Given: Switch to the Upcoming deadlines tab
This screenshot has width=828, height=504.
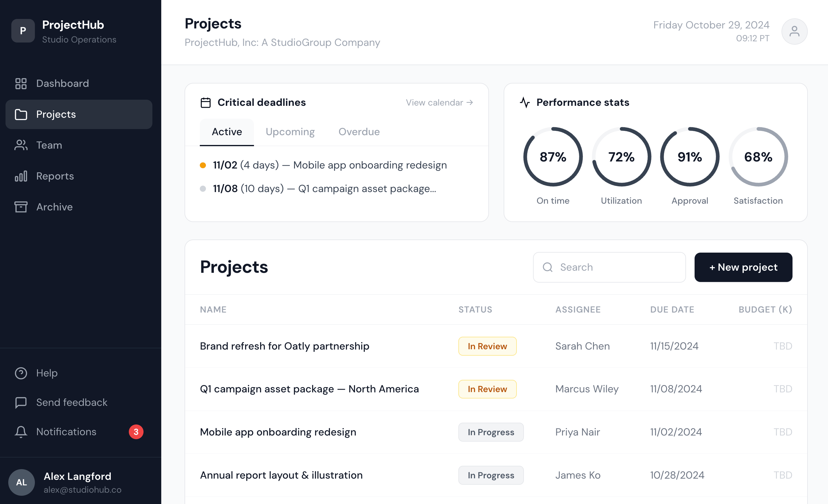Looking at the screenshot, I should [290, 132].
